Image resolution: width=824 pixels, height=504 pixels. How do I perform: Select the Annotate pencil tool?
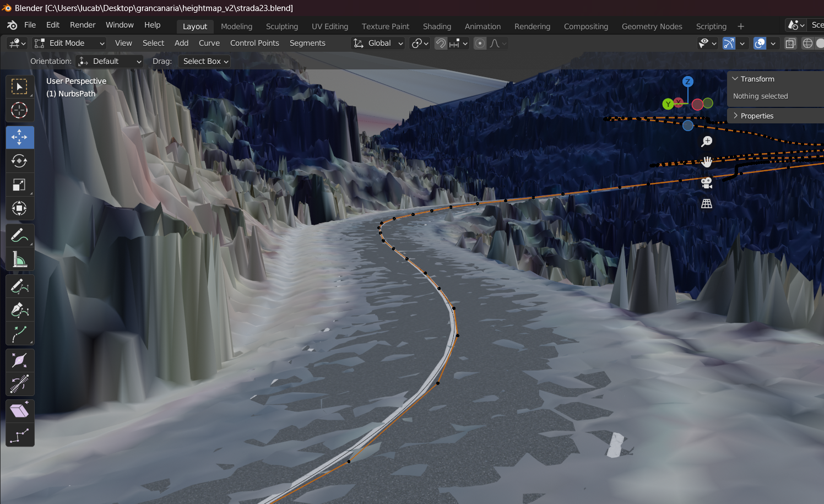pos(20,235)
